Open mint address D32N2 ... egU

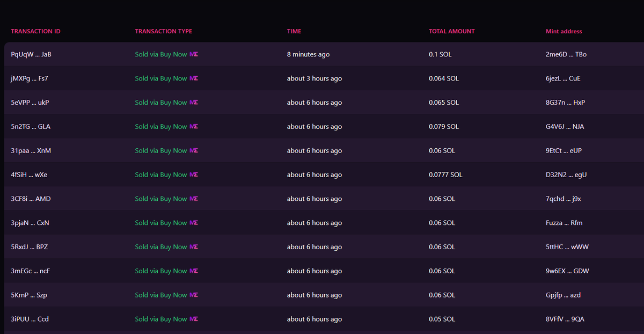tap(566, 175)
